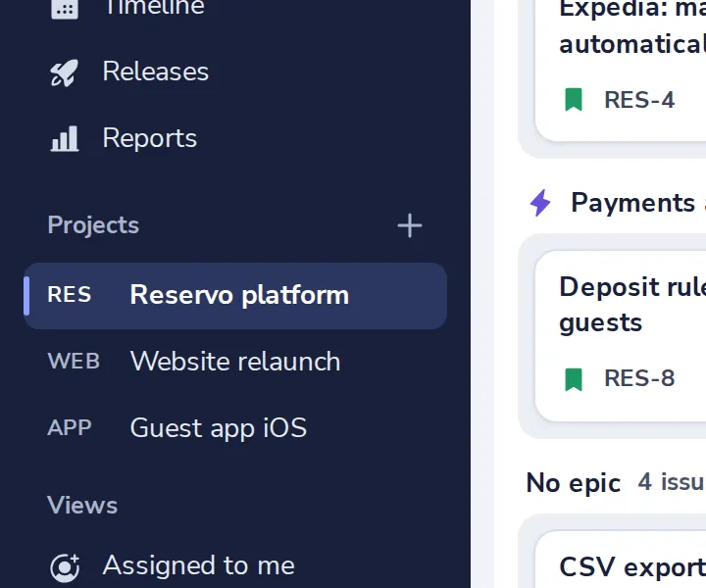This screenshot has height=588, width=706.
Task: Click the Payments epic lightning icon
Action: [x=540, y=203]
